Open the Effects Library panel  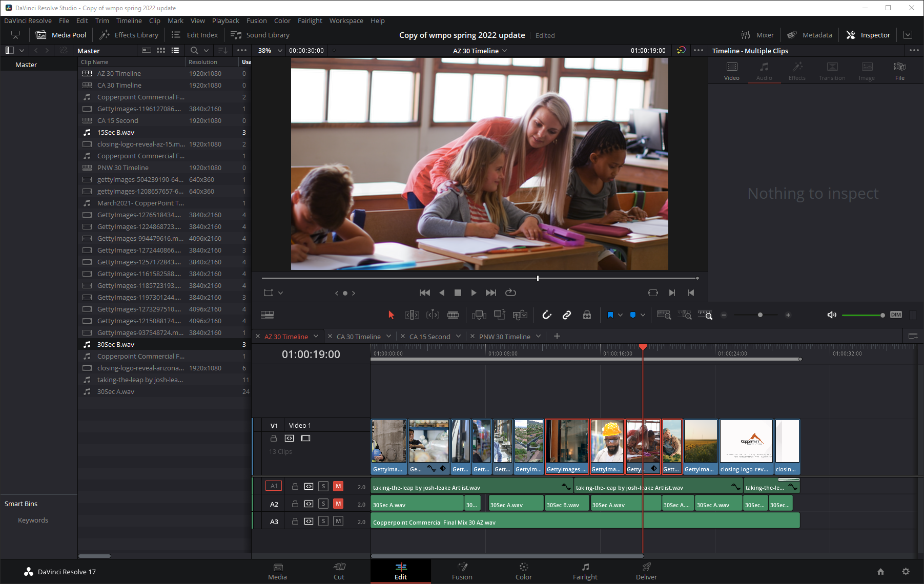coord(129,35)
